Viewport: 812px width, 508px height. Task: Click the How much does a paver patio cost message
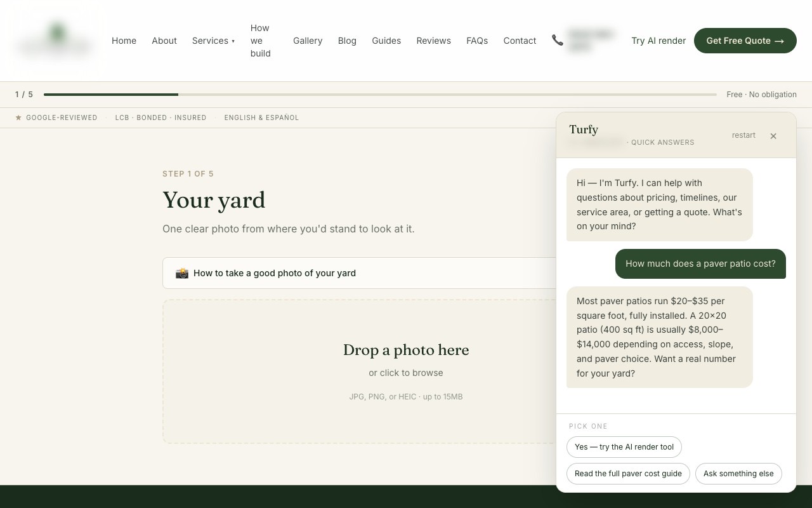pos(700,264)
